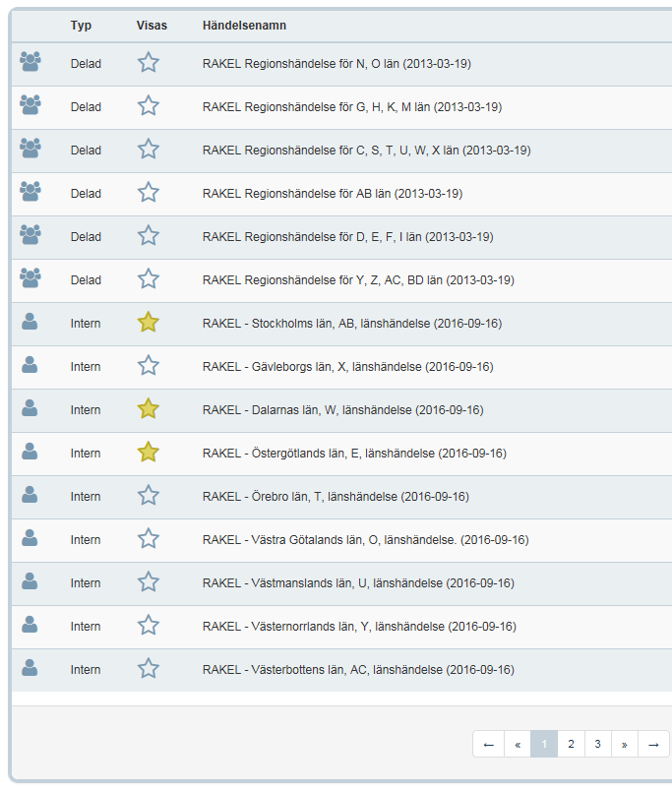Open RAKEL - Västmanslands län, U, länshändelse
Viewport: 672px width, 790px height.
click(358, 584)
